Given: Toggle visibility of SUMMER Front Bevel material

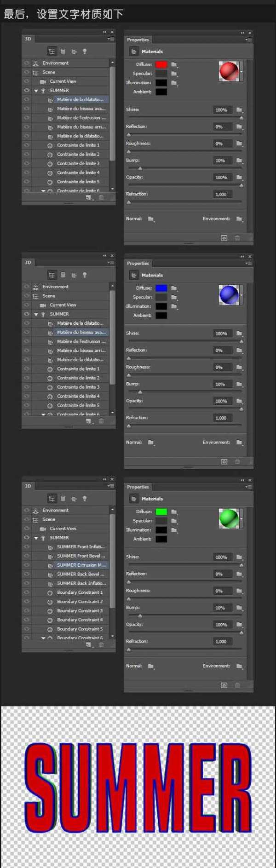Looking at the screenshot, I should tap(27, 556).
